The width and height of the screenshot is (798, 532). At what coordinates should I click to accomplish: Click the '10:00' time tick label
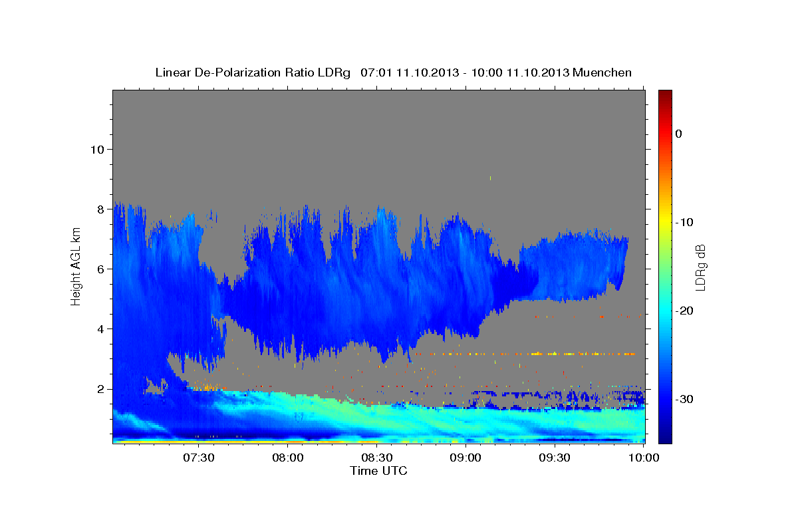644,458
